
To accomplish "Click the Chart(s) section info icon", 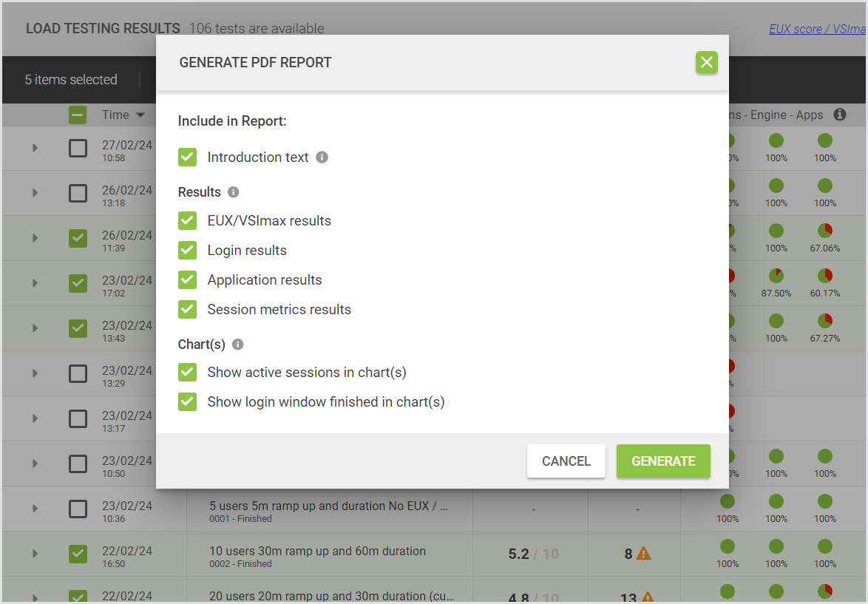I will [x=237, y=345].
